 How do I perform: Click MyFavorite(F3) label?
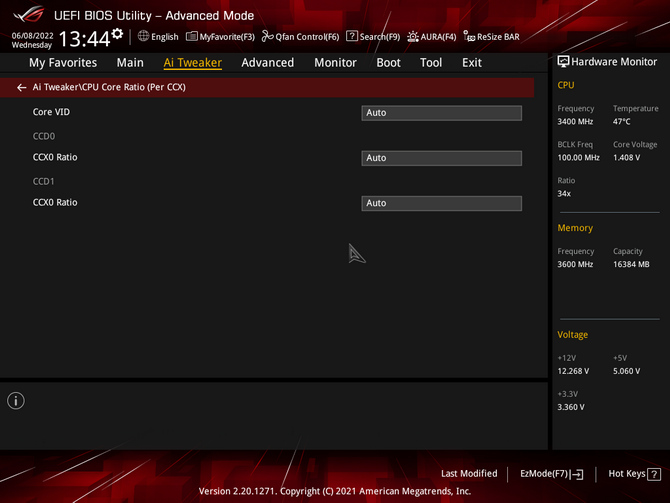pos(227,37)
